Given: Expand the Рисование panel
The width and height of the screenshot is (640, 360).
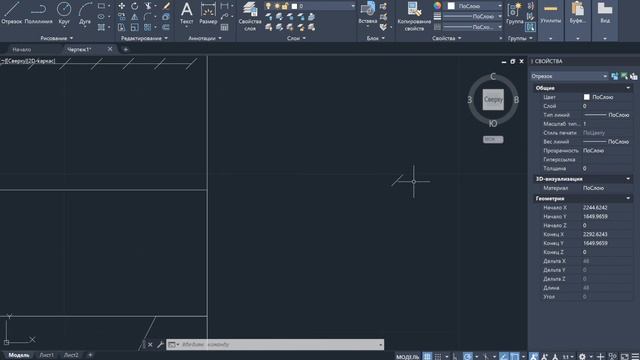Looking at the screenshot, I should coord(57,38).
